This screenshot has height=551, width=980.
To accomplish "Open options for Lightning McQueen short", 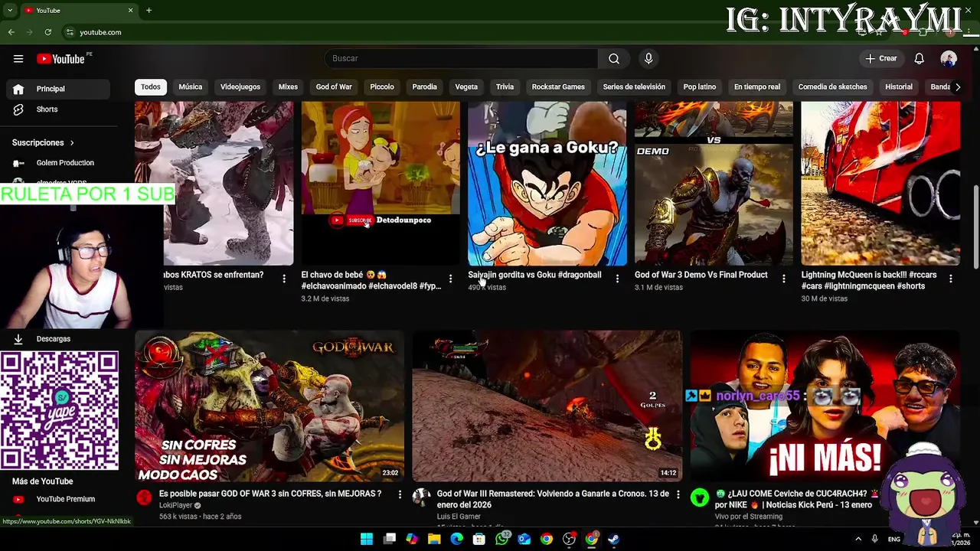I will (950, 279).
